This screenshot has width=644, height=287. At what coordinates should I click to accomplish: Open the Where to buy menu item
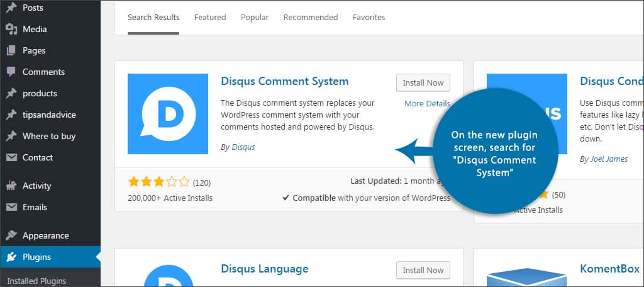tap(50, 136)
